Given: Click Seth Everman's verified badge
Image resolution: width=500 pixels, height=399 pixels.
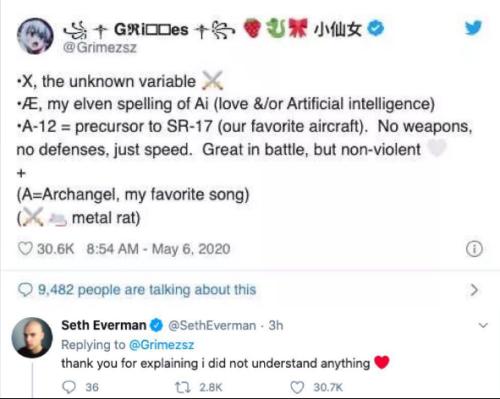Looking at the screenshot, I should 156,325.
